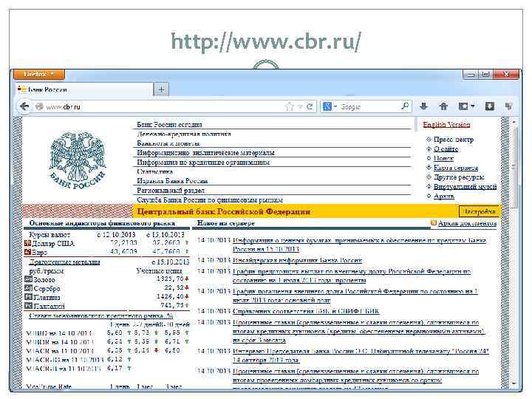
Task: Click the Bank of Russia eagle logo
Action: [78, 160]
